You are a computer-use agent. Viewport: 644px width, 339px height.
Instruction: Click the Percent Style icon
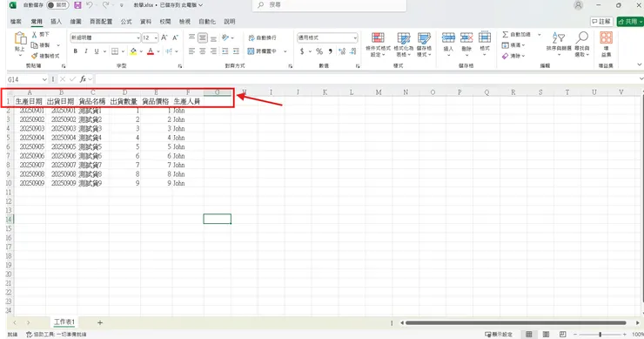(319, 51)
